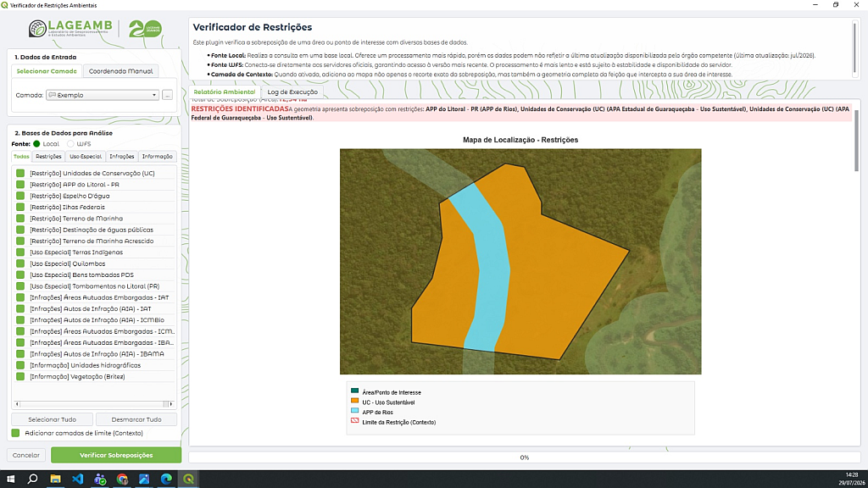Toggle Autos de Infração (AIA) - ICMBio
Viewport: 868px width, 488px height.
click(x=20, y=319)
